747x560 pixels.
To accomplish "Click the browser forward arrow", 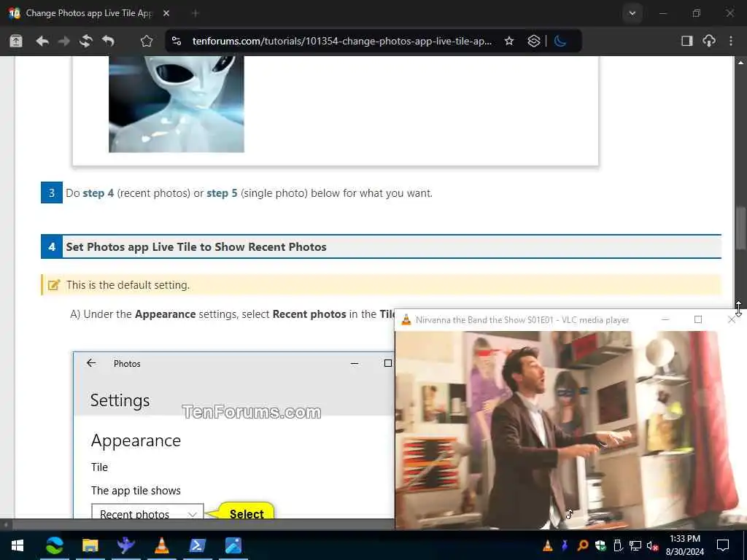I will coord(64,42).
